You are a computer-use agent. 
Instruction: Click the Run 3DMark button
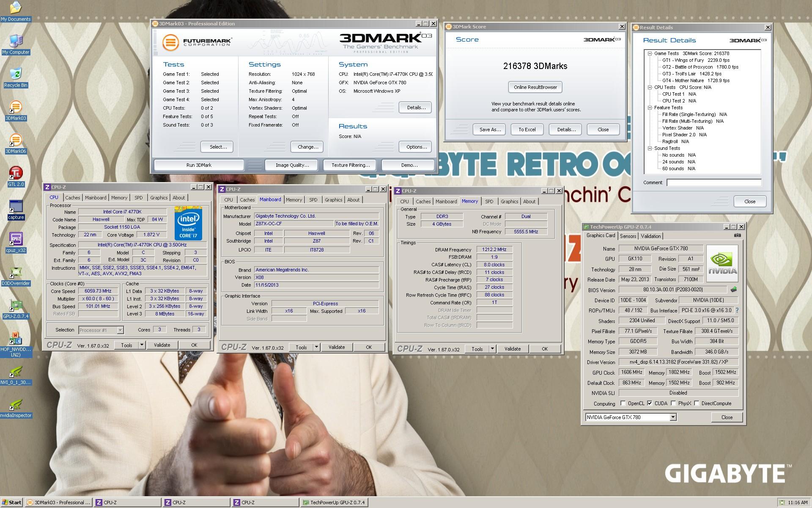[x=199, y=165]
